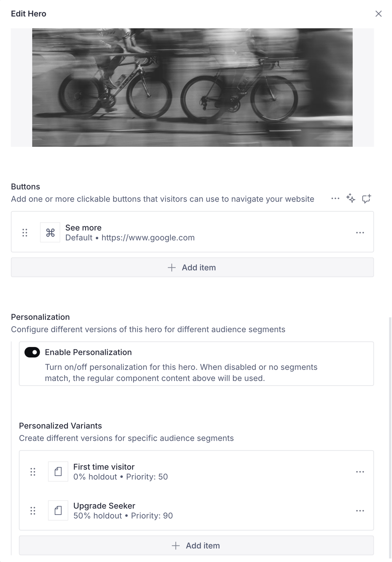
Task: Click the See more button command icon
Action: [50, 232]
